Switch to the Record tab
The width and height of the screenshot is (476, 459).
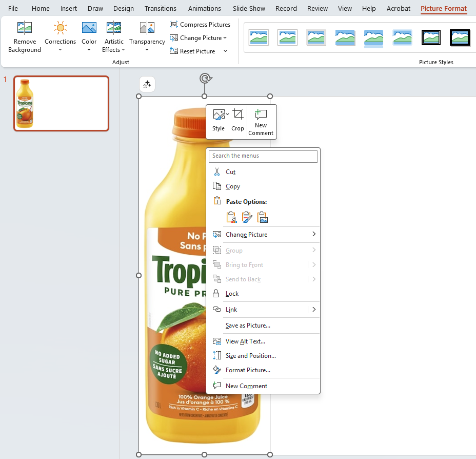tap(286, 9)
